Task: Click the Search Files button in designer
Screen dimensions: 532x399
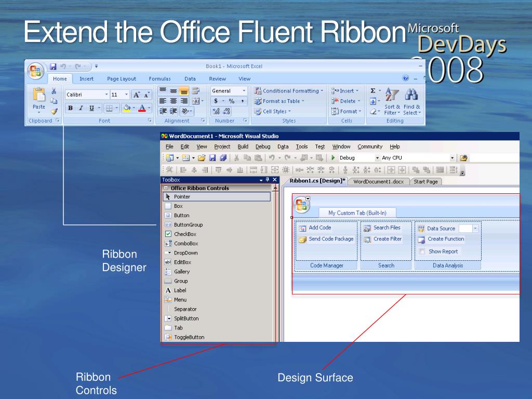Action: click(382, 228)
